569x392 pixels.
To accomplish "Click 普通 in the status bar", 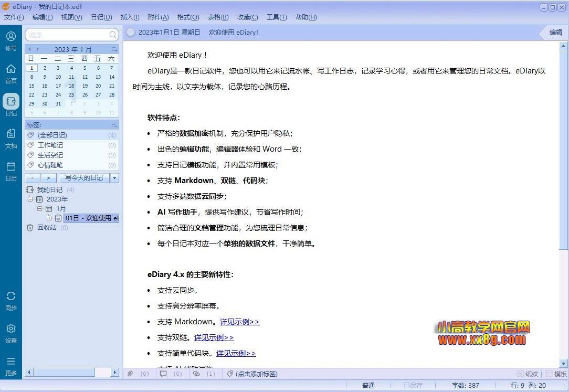I will pyautogui.click(x=368, y=386).
